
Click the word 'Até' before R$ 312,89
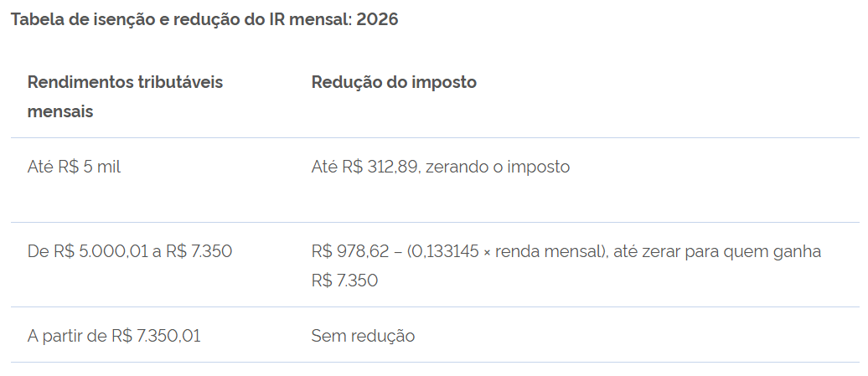click(x=324, y=167)
